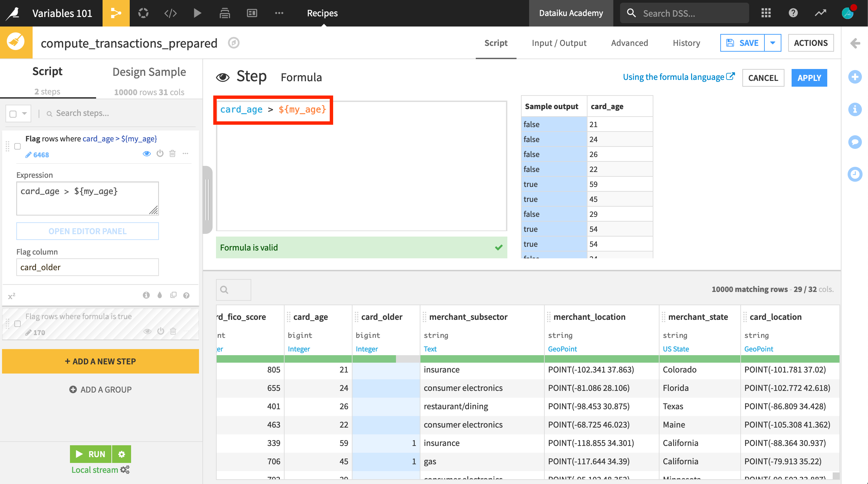Click the running jobs circular icon
The width and height of the screenshot is (868, 484).
coord(143,13)
